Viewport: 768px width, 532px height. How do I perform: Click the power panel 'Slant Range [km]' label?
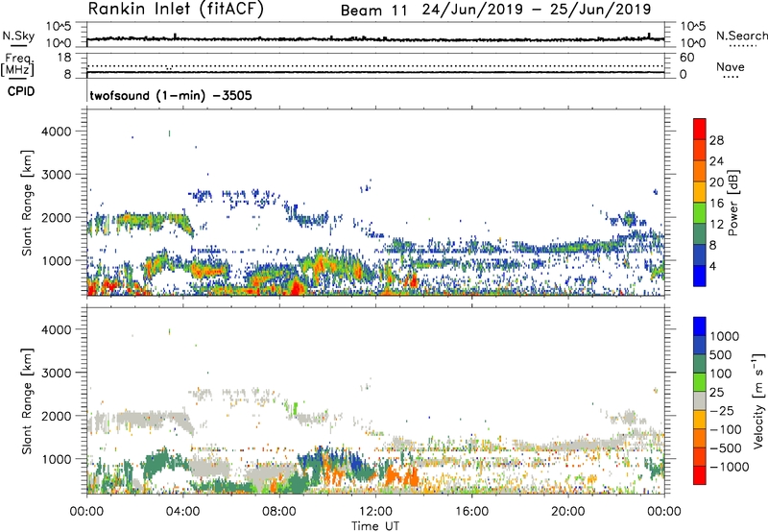point(27,203)
